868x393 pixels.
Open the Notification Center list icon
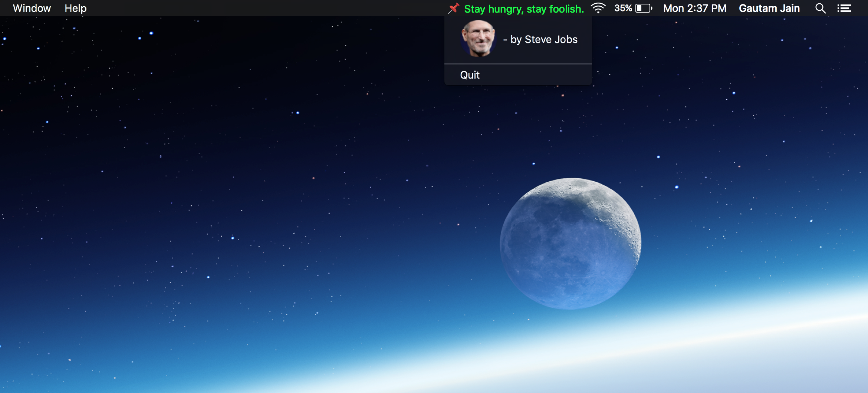pos(844,8)
